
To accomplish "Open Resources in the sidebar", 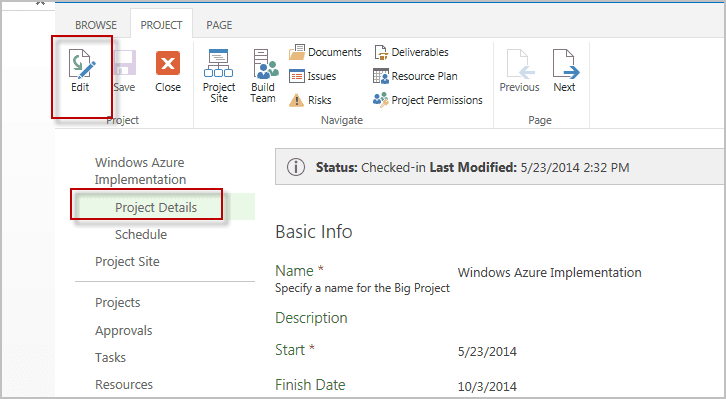I will click(124, 384).
